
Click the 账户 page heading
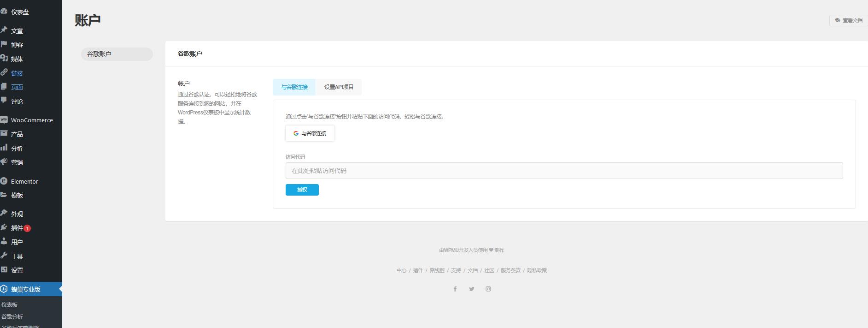pyautogui.click(x=88, y=20)
